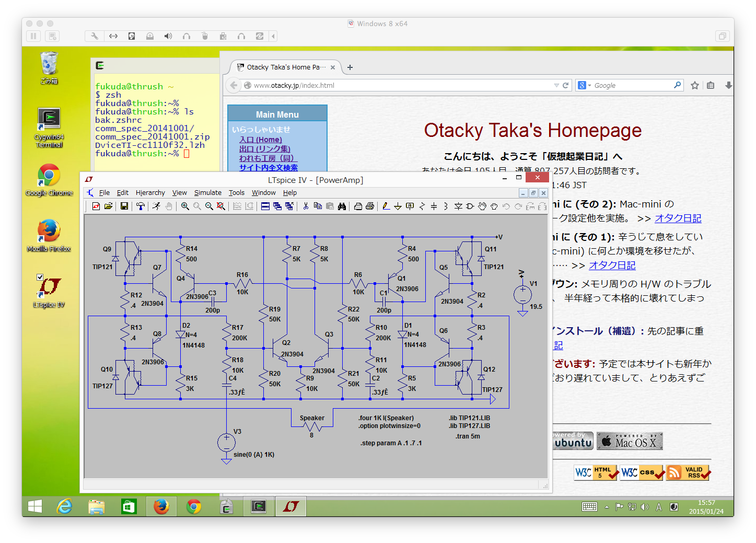Click the Powered by Mac OS X badge
Viewport: 756px width, 543px height.
tap(630, 441)
